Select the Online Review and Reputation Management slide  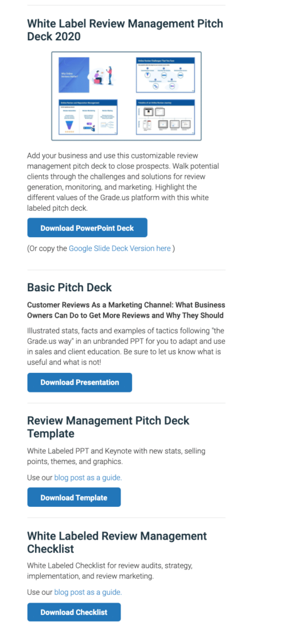(x=87, y=117)
